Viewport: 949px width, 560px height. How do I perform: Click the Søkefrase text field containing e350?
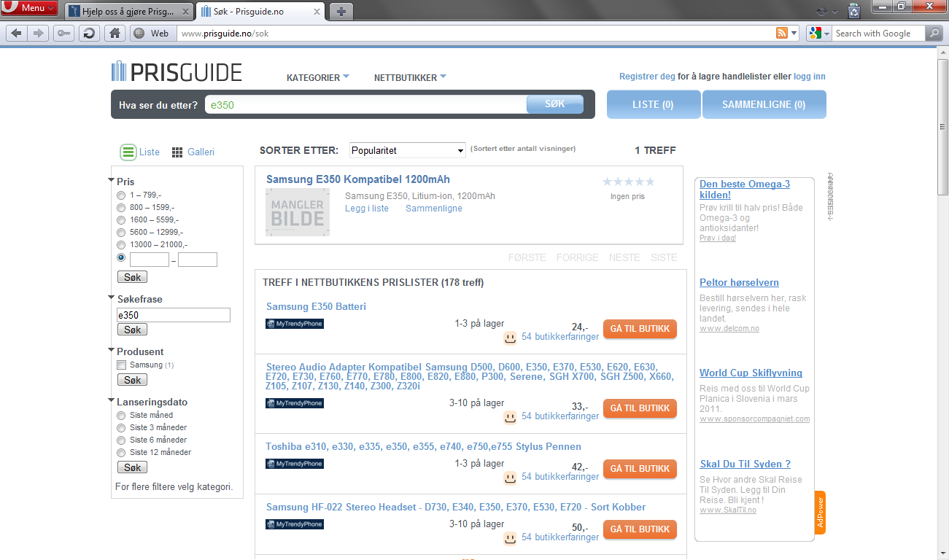(x=174, y=315)
